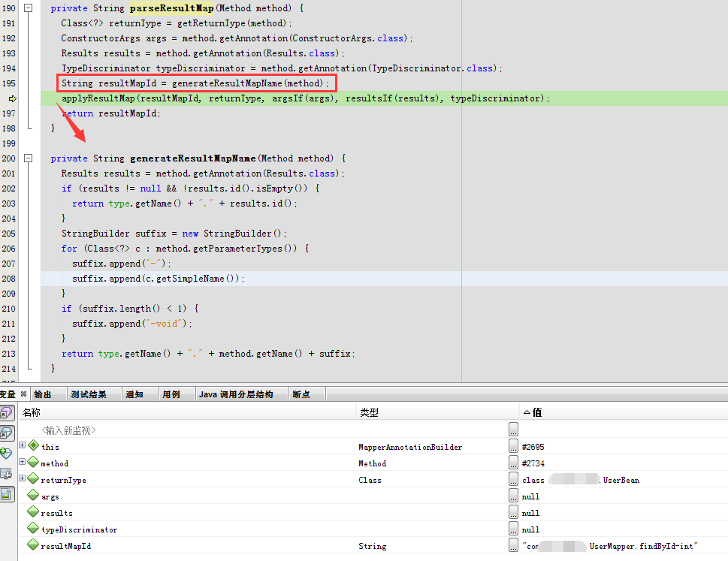728x561 pixels.
Task: Expand the 'returnType' variable node
Action: (22, 478)
